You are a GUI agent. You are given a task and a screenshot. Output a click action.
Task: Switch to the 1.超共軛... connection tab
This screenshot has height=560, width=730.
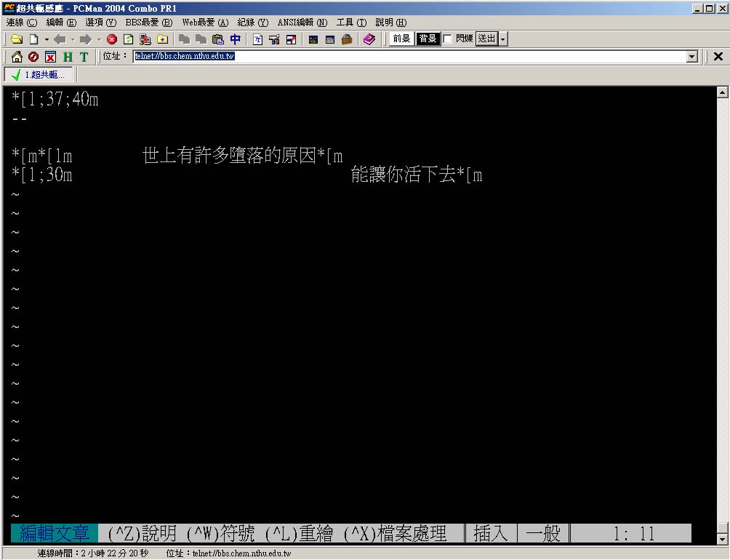point(39,75)
